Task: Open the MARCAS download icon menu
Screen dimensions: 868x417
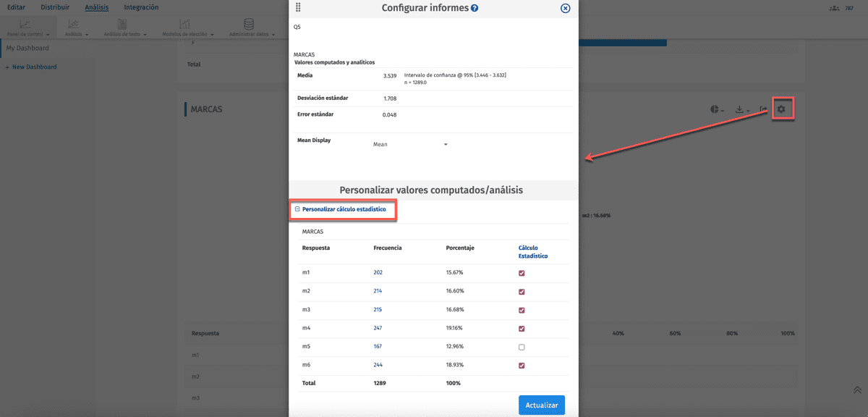Action: tap(739, 109)
